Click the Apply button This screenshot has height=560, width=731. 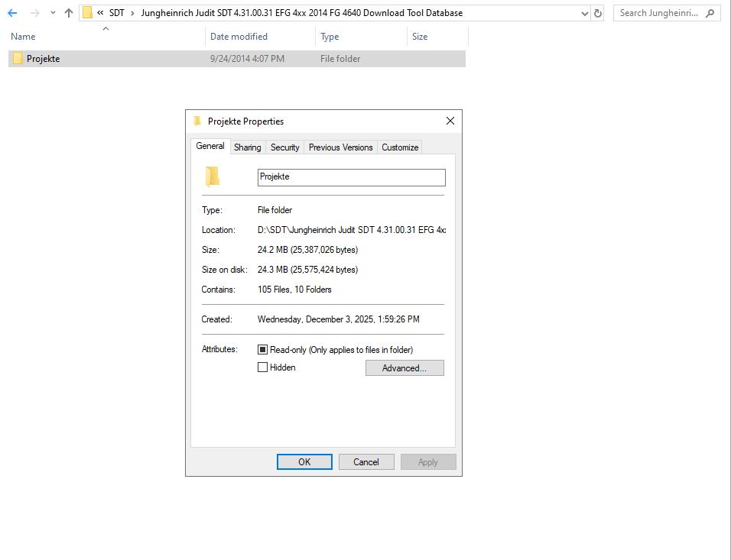(x=428, y=461)
